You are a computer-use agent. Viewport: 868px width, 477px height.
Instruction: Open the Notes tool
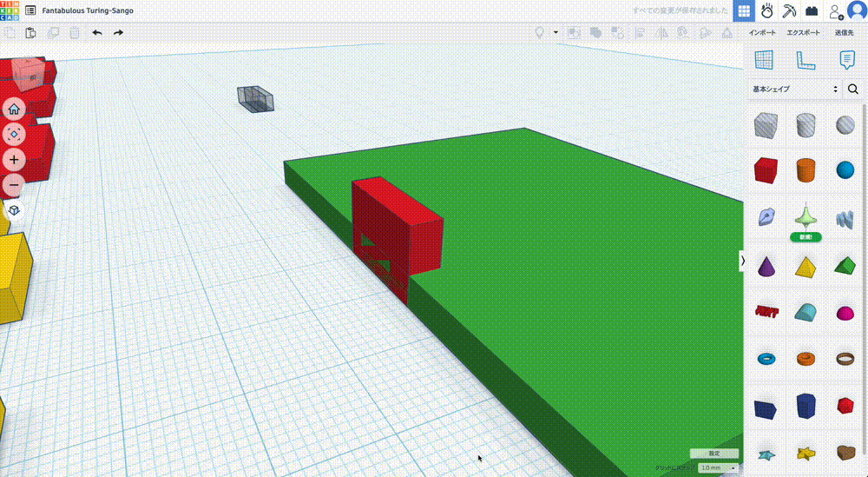click(x=846, y=60)
